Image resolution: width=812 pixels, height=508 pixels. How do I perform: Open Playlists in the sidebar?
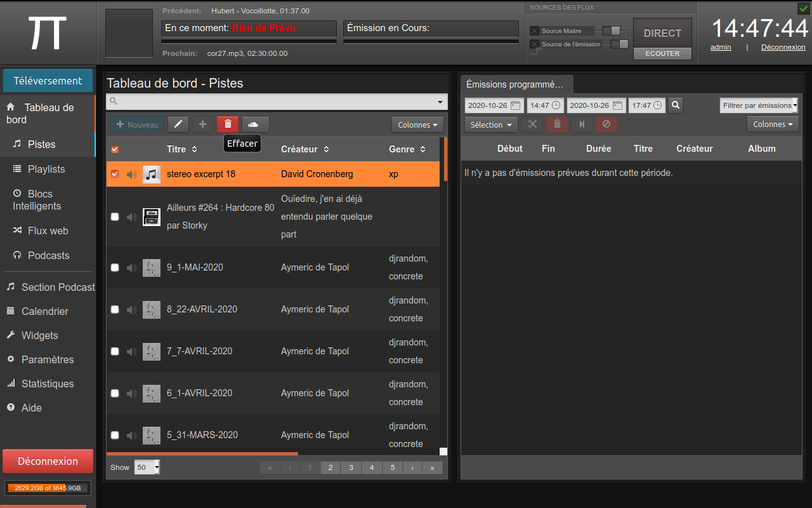click(46, 169)
